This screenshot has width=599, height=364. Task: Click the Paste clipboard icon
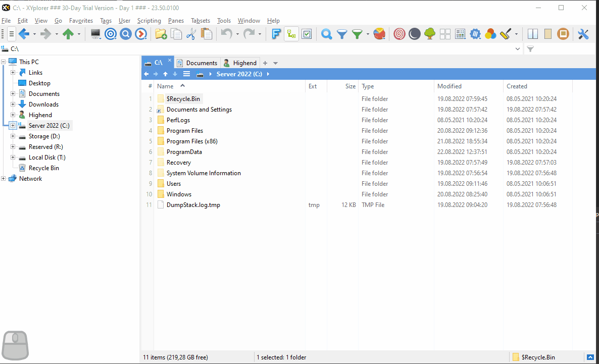pyautogui.click(x=207, y=34)
